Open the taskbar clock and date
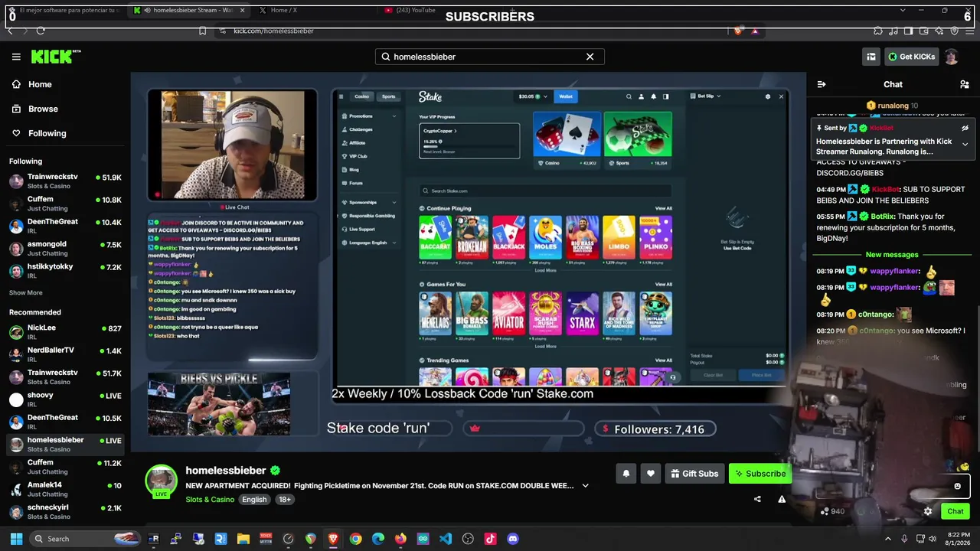This screenshot has height=551, width=980. (x=958, y=539)
